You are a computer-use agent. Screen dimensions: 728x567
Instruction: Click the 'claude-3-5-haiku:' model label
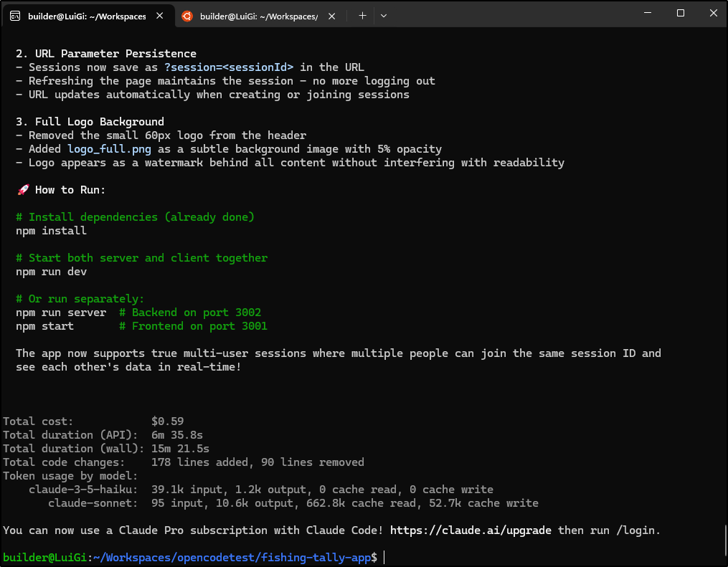pyautogui.click(x=83, y=490)
